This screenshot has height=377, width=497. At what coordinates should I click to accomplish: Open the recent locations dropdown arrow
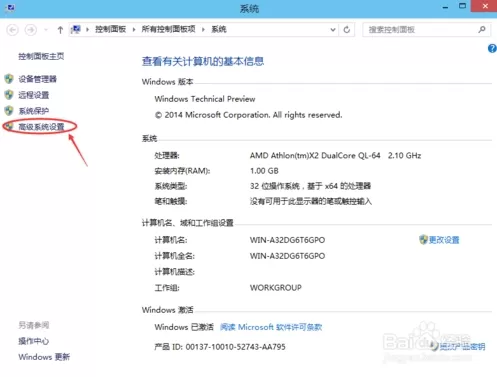(46, 30)
